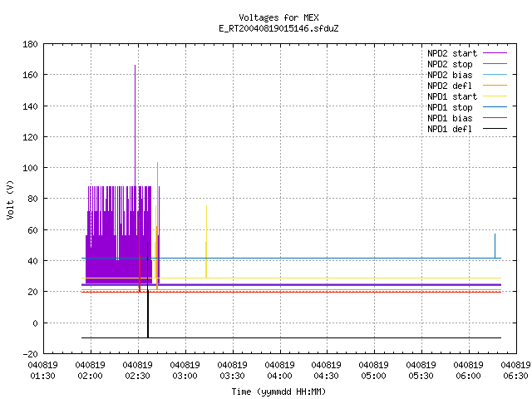Screen dimensions: 532x399
Task: Click the 040819 05:00 x-axis tick label
Action: click(373, 371)
